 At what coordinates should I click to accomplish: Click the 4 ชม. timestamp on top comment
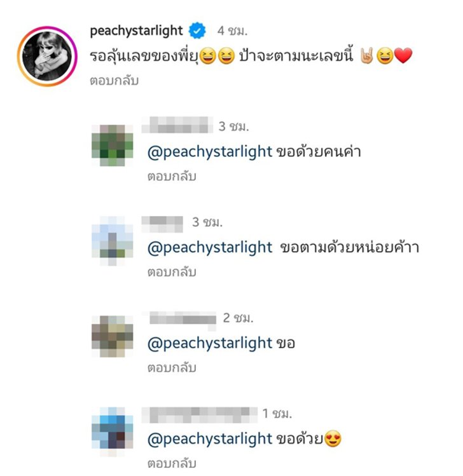[232, 31]
